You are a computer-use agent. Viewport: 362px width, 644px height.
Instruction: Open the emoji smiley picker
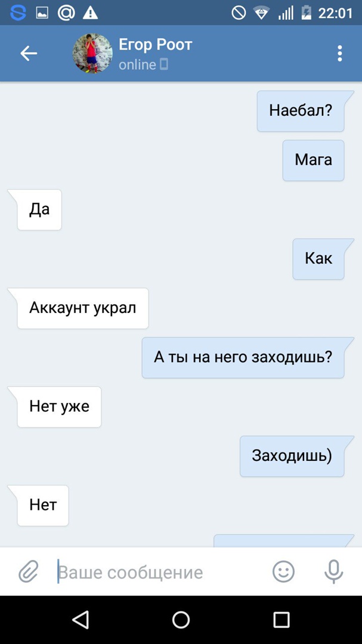point(283,572)
